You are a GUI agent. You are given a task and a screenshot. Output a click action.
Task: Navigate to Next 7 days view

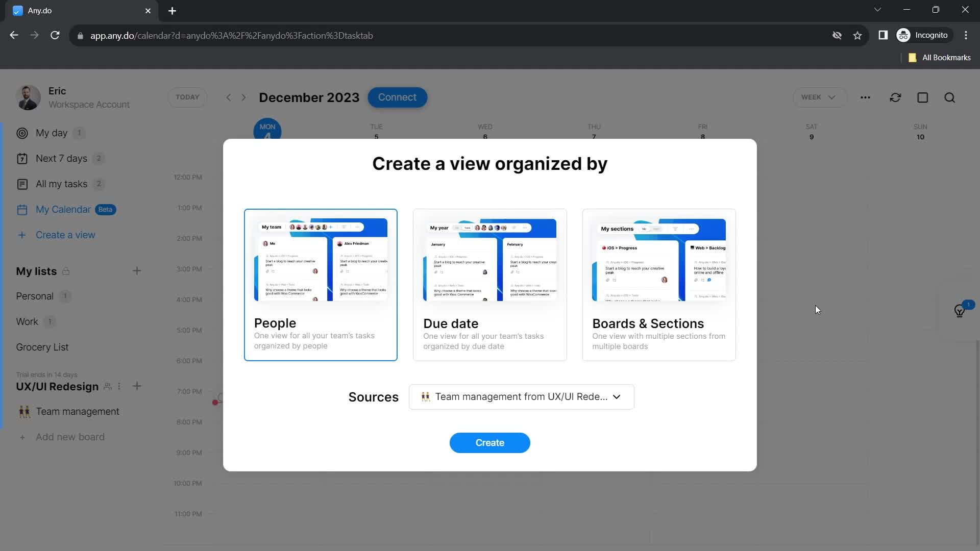click(x=61, y=158)
